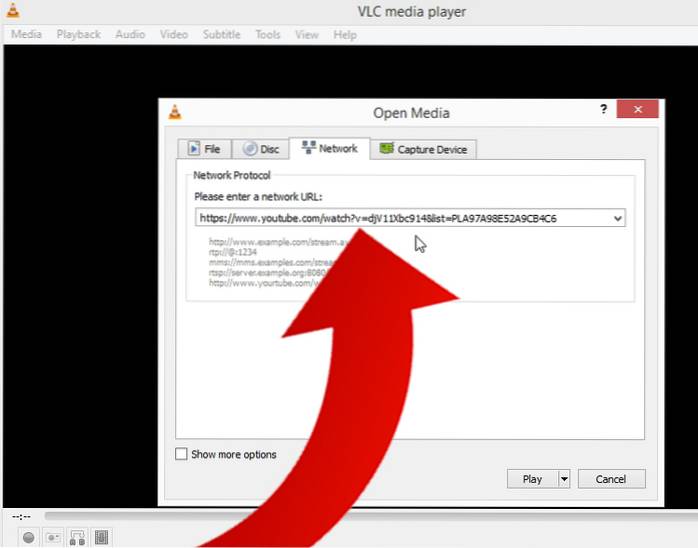The image size is (698, 548).
Task: Switch to the File tab
Action: 204,149
